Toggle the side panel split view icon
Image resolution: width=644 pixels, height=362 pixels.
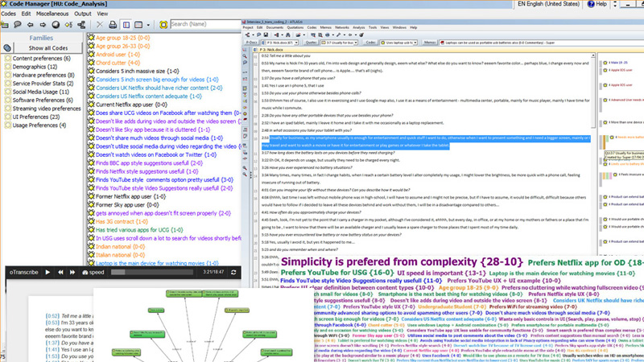126,25
